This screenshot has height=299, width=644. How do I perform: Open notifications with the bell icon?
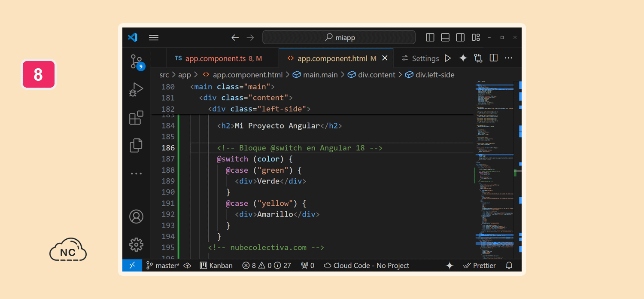pyautogui.click(x=509, y=265)
